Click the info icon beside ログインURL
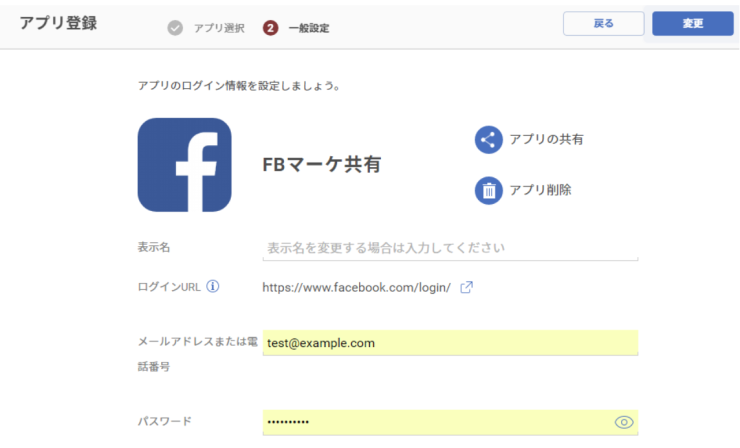The width and height of the screenshot is (740, 448). pyautogui.click(x=213, y=287)
